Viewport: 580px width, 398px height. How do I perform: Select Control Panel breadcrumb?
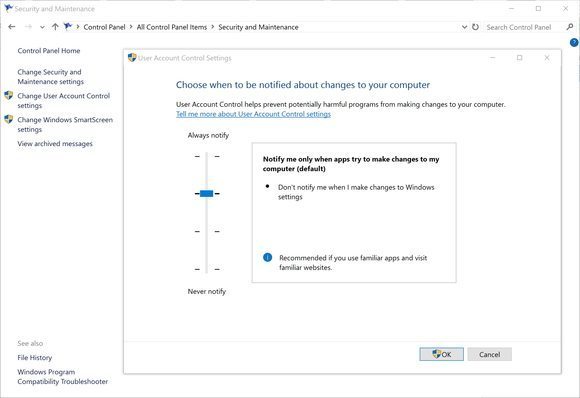pyautogui.click(x=104, y=27)
